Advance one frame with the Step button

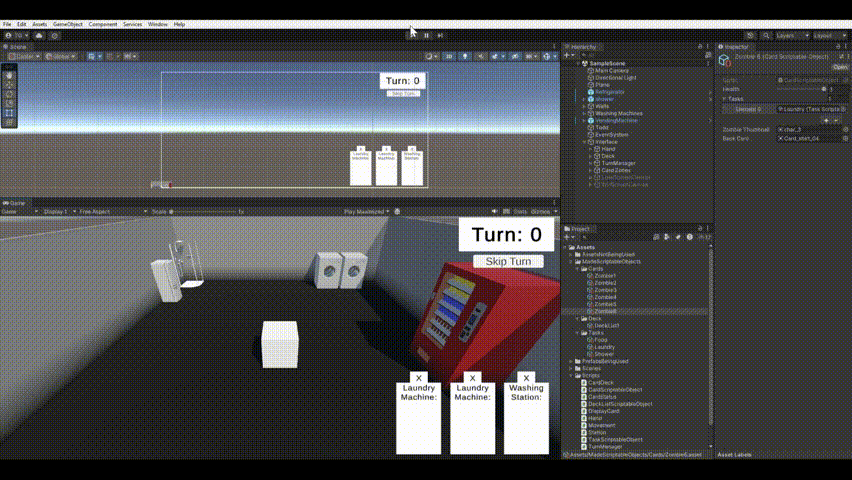click(440, 35)
